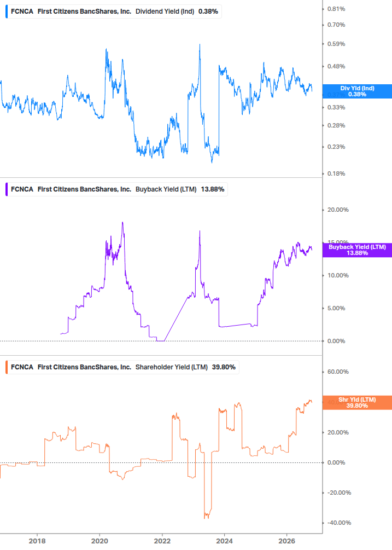The width and height of the screenshot is (392, 550).
Task: Click the 10.00% buyback axis label
Action: pyautogui.click(x=338, y=275)
